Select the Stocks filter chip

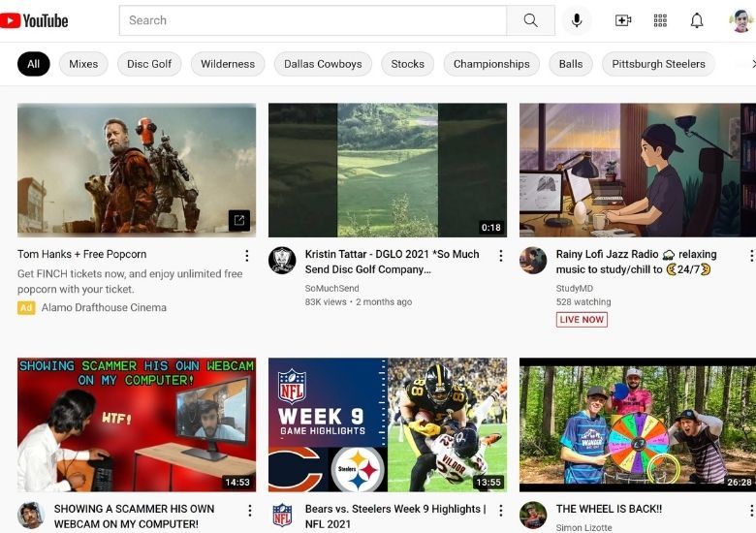[407, 64]
